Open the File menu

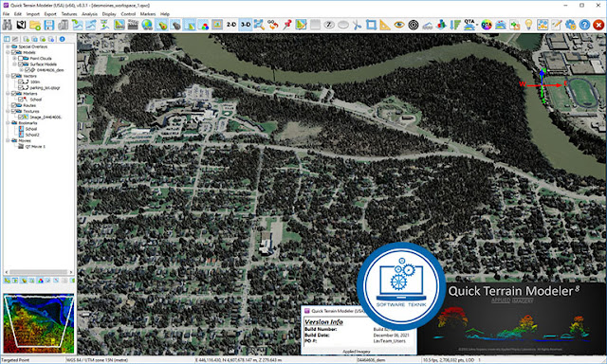[7, 14]
